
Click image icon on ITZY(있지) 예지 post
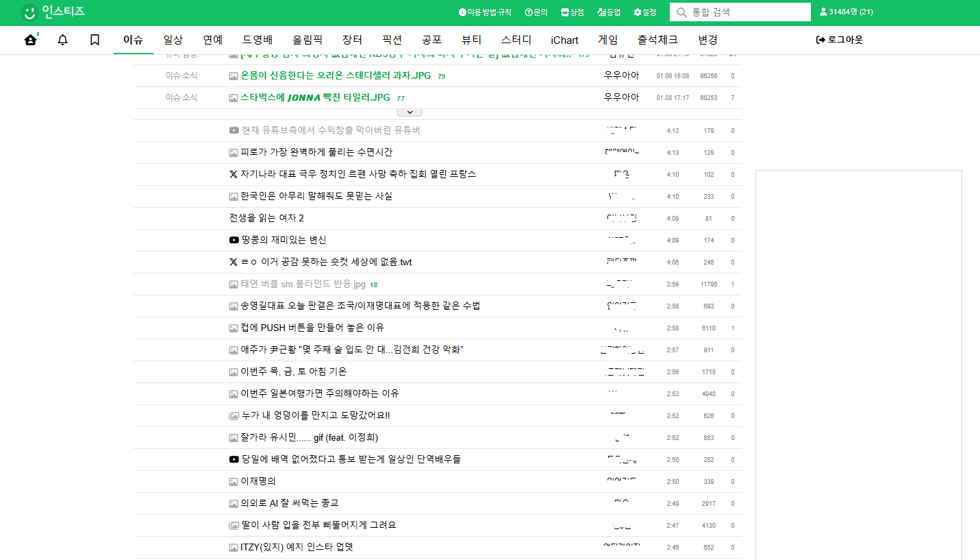[x=234, y=547]
